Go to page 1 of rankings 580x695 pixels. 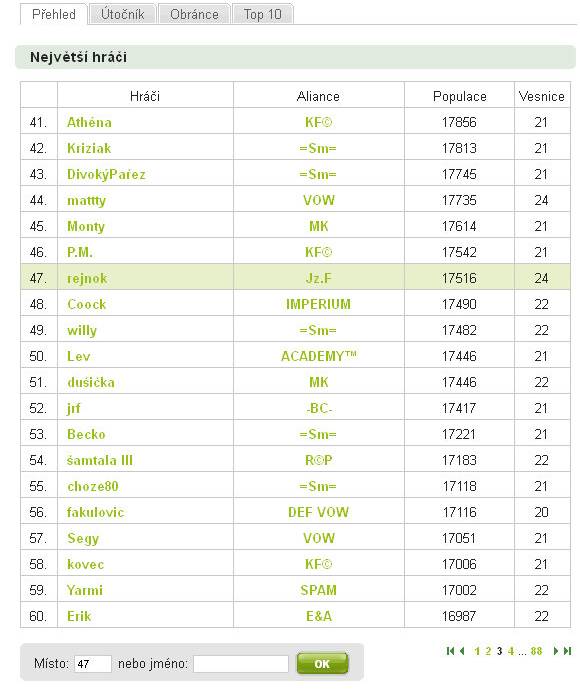tap(477, 651)
